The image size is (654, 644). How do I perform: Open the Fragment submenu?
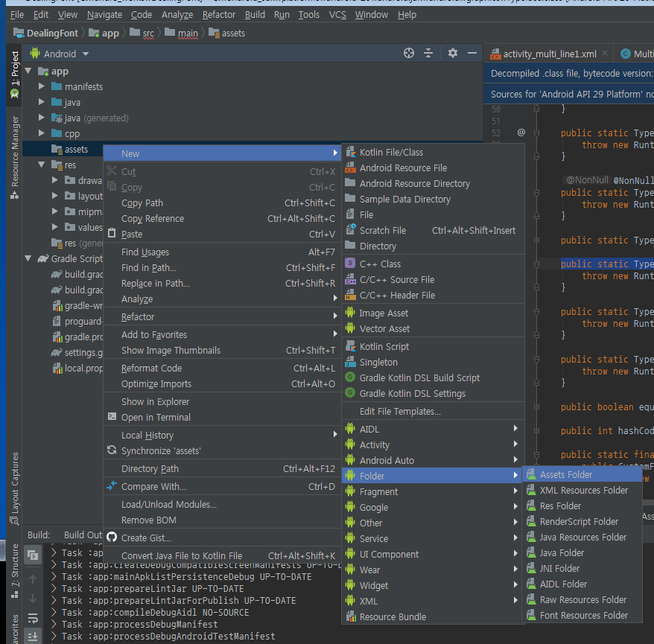(x=433, y=492)
